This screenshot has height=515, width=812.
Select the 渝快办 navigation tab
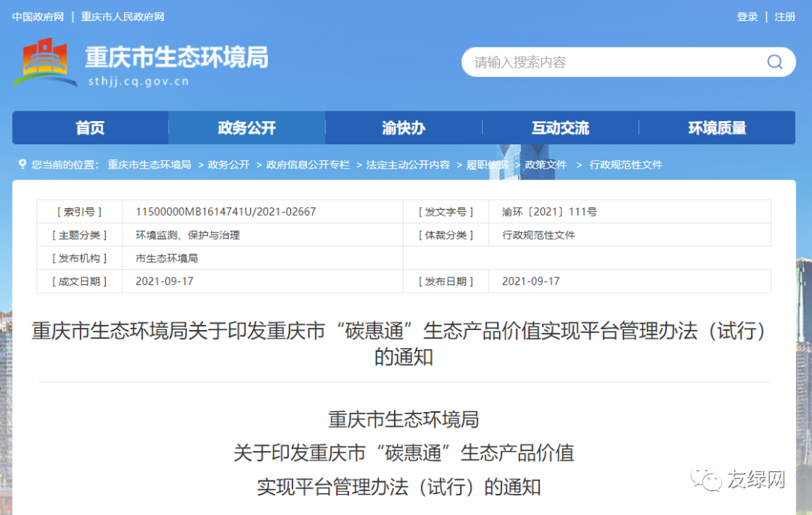click(x=404, y=128)
